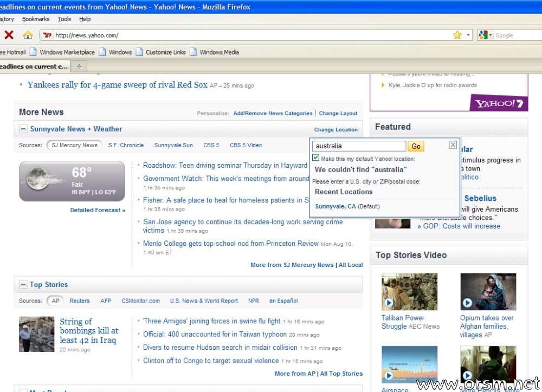
Task: Click the Go button for location
Action: (x=416, y=146)
